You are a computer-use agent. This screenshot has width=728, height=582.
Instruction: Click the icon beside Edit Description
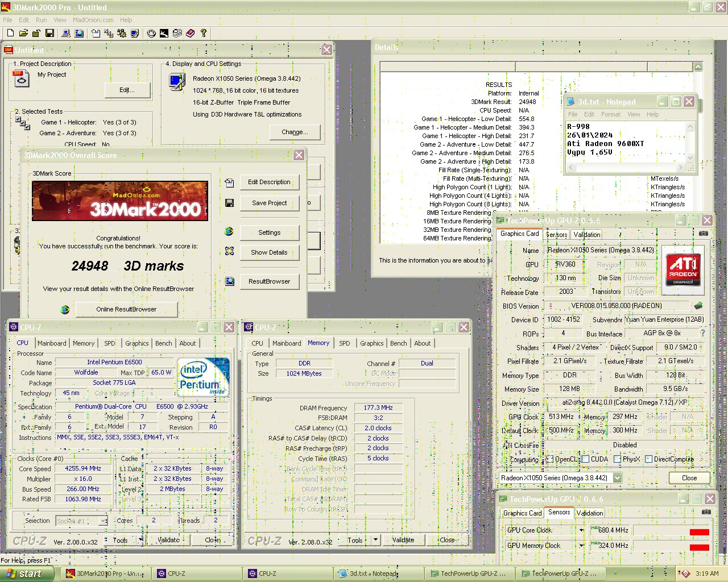tap(229, 182)
